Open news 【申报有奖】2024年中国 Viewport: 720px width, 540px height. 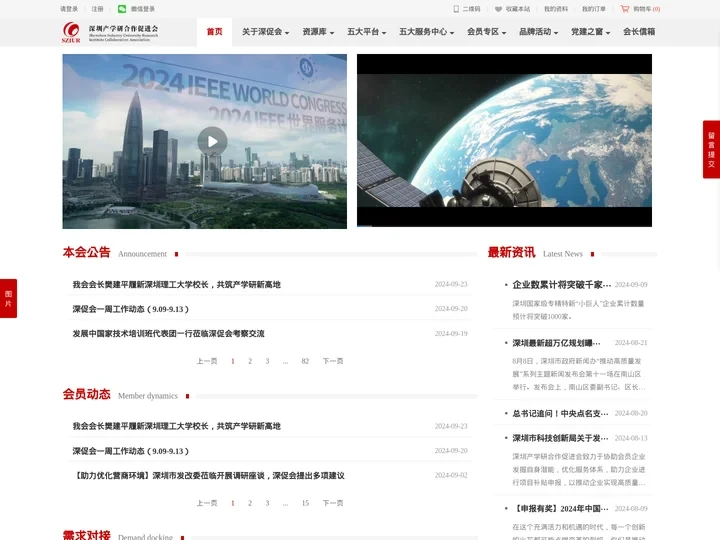click(560, 509)
